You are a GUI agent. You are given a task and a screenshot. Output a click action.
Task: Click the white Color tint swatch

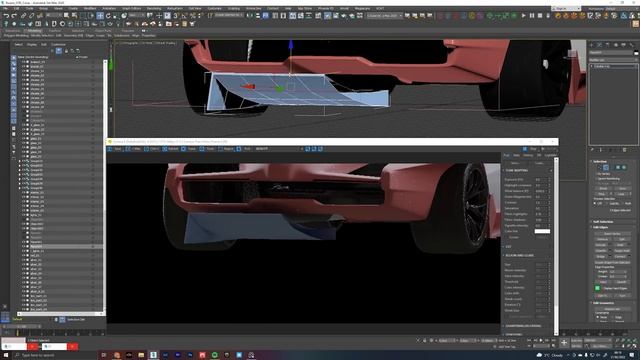(x=542, y=231)
